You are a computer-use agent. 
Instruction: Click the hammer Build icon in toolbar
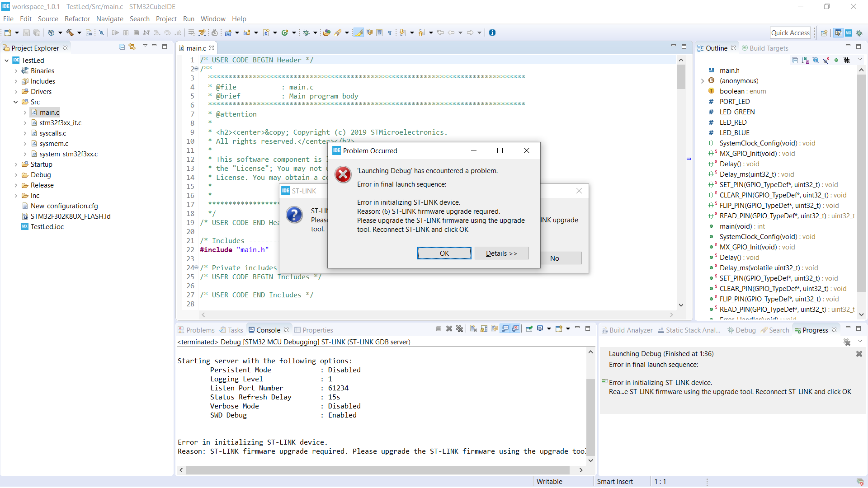pyautogui.click(x=70, y=33)
